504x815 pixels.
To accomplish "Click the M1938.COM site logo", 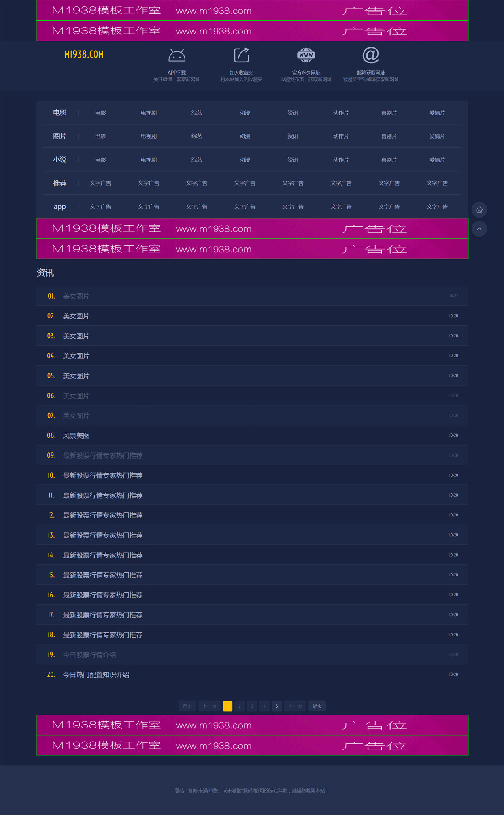I will pos(84,54).
